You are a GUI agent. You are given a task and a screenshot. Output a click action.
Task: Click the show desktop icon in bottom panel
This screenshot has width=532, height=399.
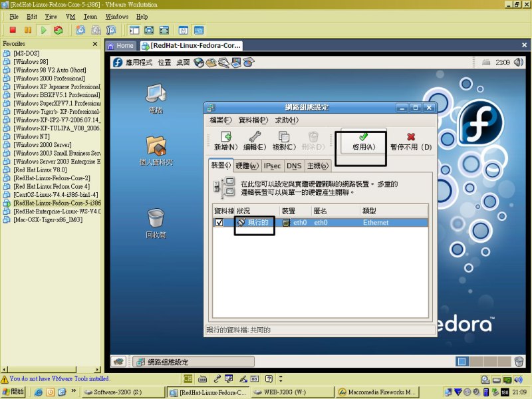click(118, 362)
